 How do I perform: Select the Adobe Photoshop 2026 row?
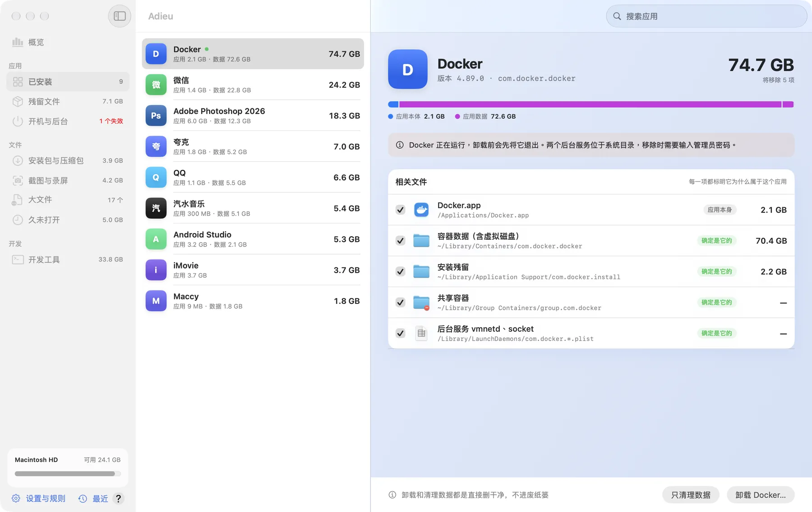[253, 116]
